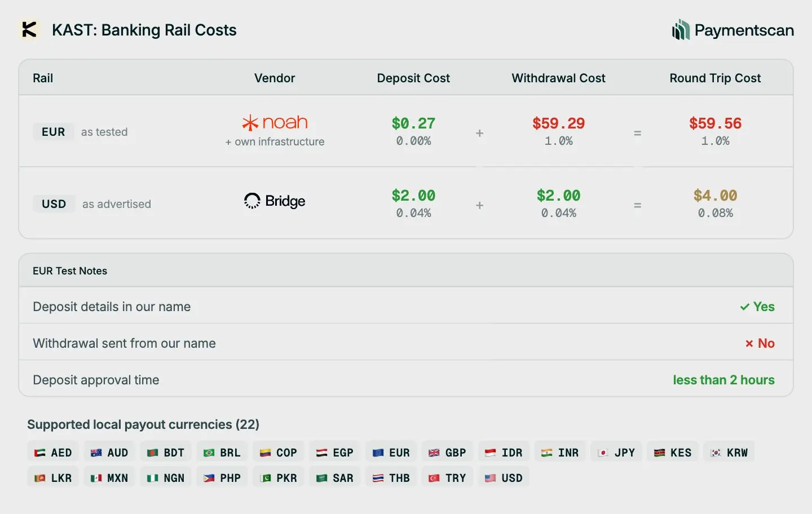Click the Paymentscan brand name
Viewport: 812px width, 514px height.
744,30
